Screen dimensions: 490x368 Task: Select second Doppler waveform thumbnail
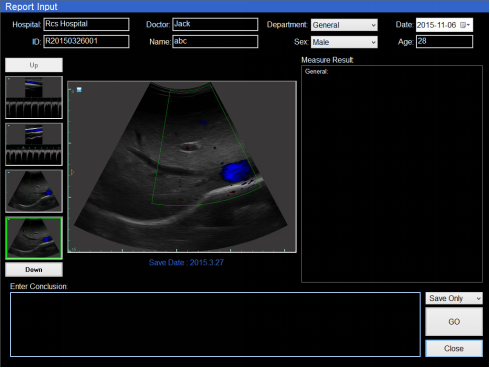34,144
